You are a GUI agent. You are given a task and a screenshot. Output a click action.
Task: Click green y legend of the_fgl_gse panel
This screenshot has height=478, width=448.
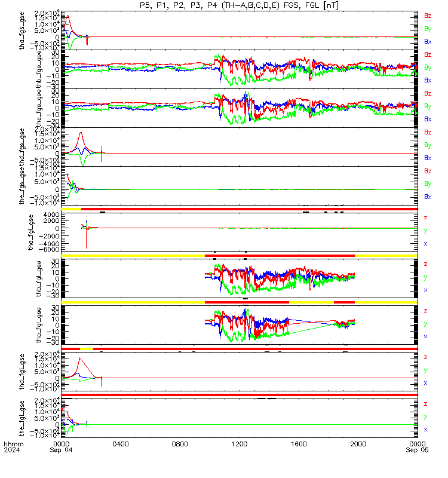425,417
